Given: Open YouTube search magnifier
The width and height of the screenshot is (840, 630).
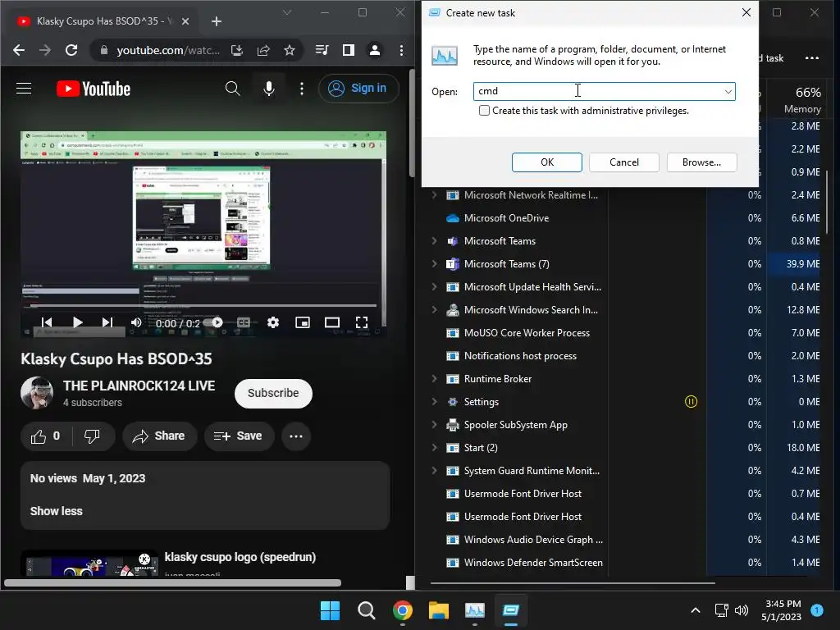Looking at the screenshot, I should tap(232, 89).
